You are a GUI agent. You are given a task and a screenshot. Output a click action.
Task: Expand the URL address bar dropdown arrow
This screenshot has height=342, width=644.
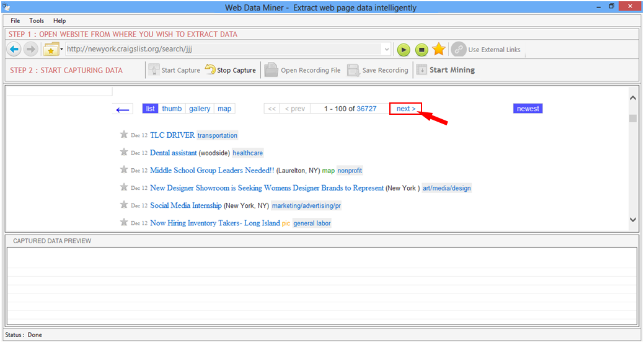click(387, 50)
